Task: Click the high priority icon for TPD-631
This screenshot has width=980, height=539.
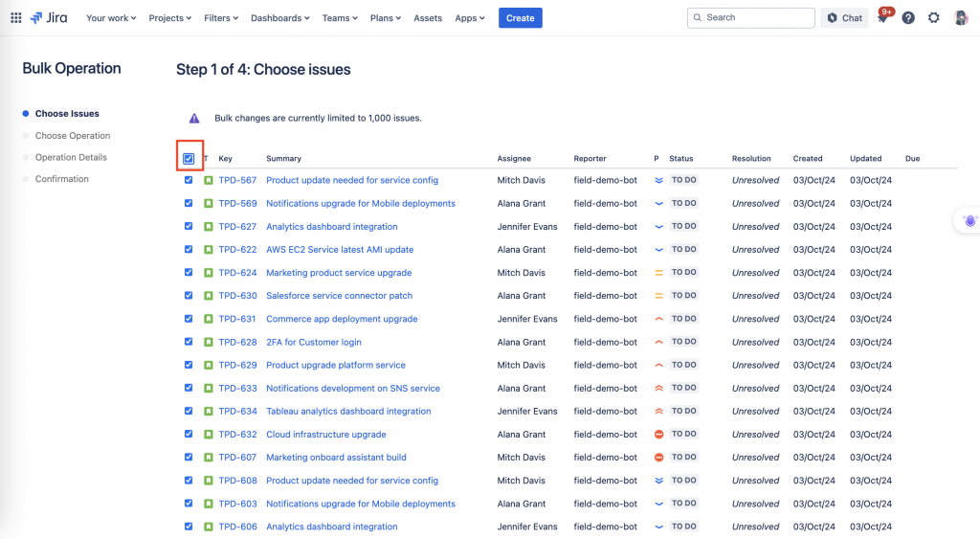Action: (x=658, y=319)
